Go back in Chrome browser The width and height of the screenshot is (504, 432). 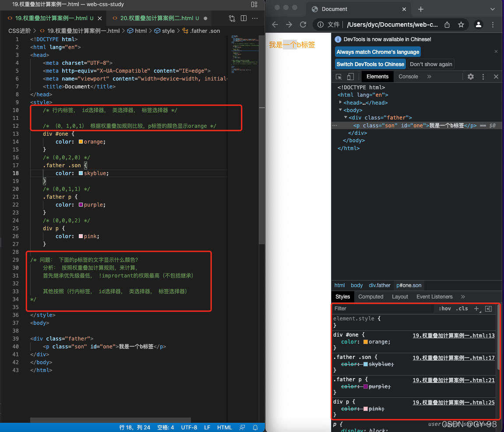pyautogui.click(x=275, y=25)
